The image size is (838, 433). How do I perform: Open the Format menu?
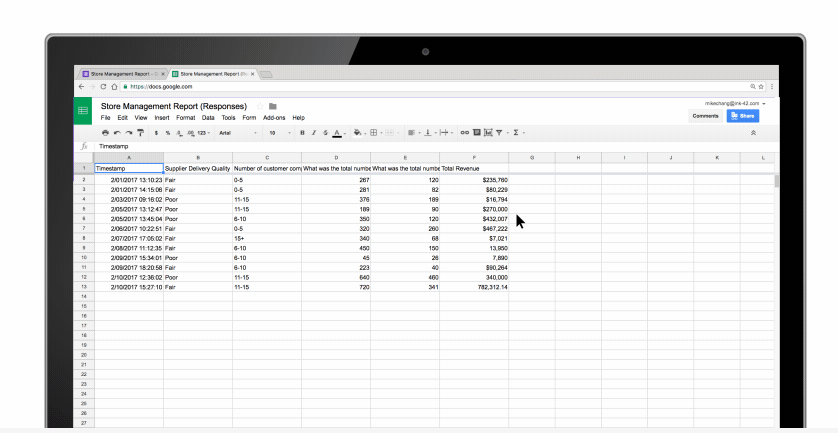[x=185, y=118]
